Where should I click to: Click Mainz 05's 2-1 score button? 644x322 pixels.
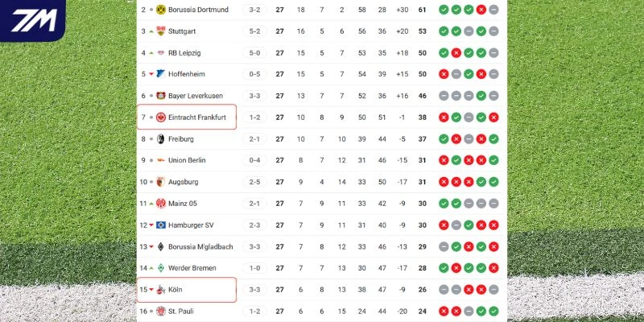[x=255, y=204]
